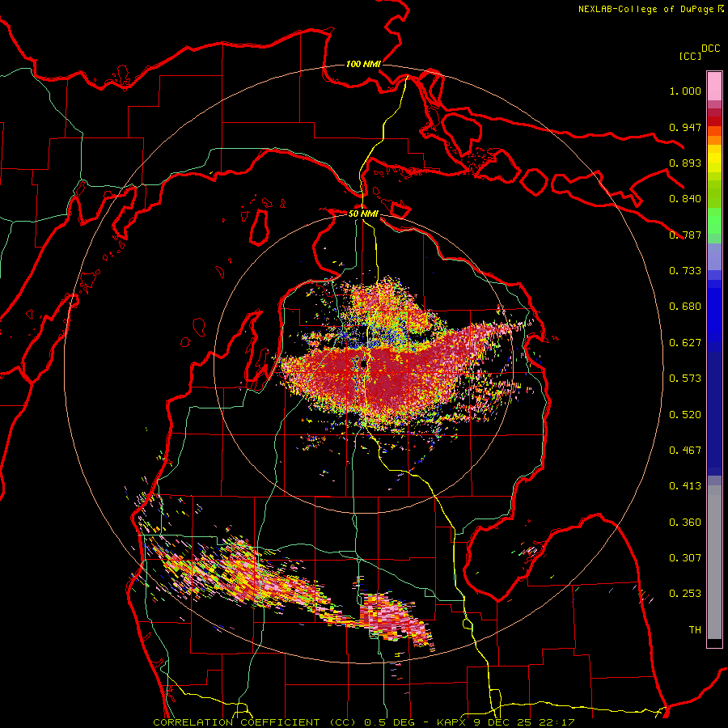The width and height of the screenshot is (728, 728).
Task: Click the TH label on the color scale
Action: pos(695,630)
